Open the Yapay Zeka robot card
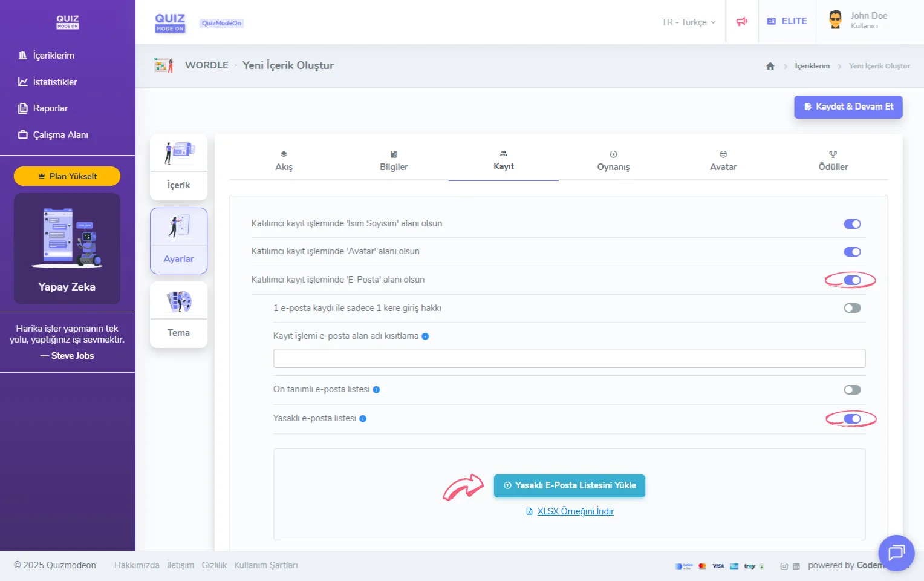Screen dimensions: 924x581 (x=67, y=249)
